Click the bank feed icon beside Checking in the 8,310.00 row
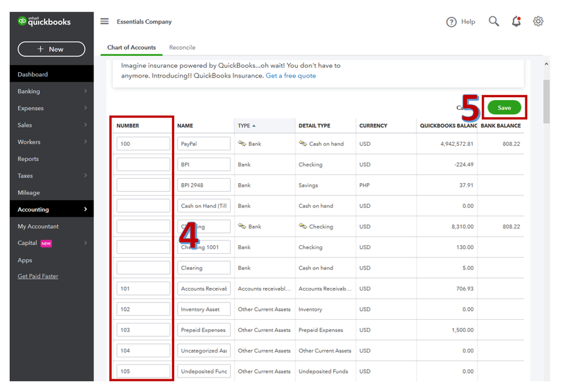This screenshot has width=578, height=392. pyautogui.click(x=303, y=226)
